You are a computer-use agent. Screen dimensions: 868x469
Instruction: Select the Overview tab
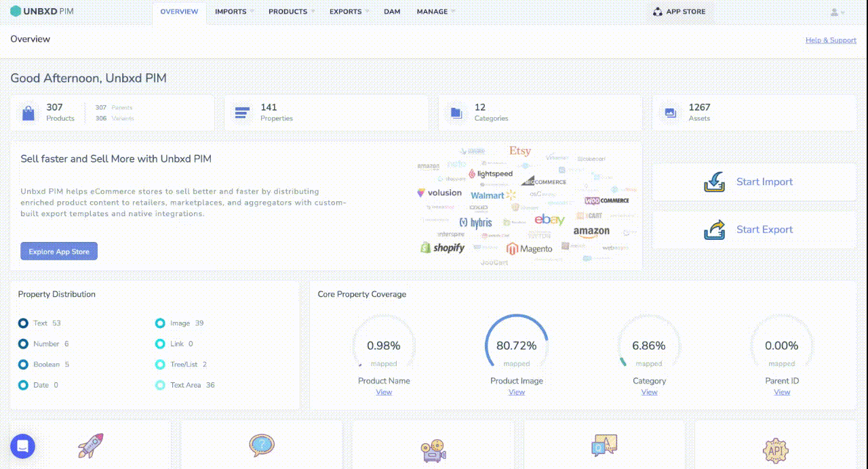click(180, 12)
